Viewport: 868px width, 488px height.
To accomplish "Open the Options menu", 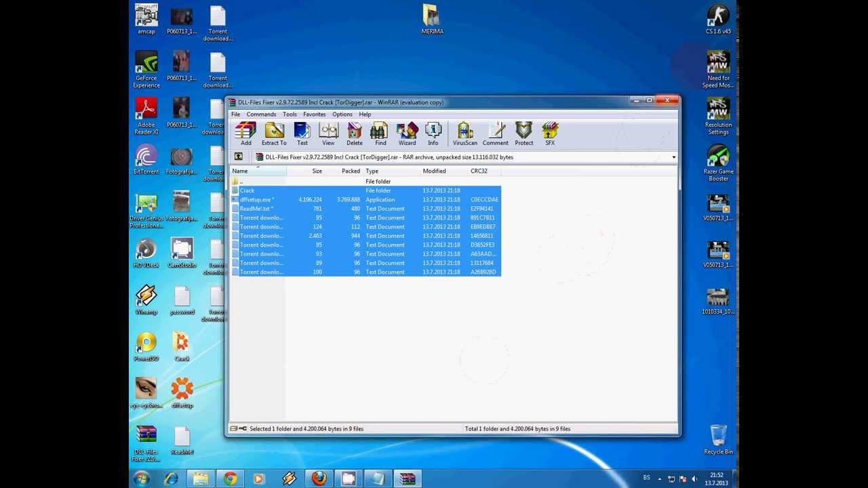I will 342,115.
